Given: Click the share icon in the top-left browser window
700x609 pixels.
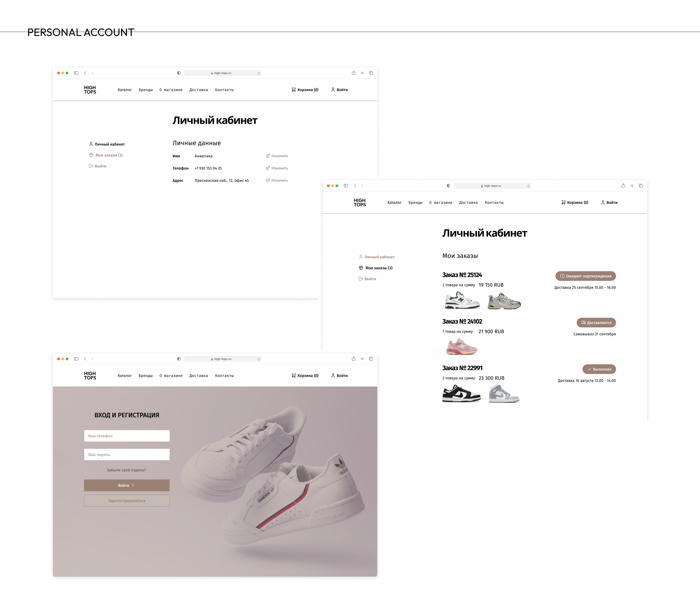Looking at the screenshot, I should coord(353,73).
